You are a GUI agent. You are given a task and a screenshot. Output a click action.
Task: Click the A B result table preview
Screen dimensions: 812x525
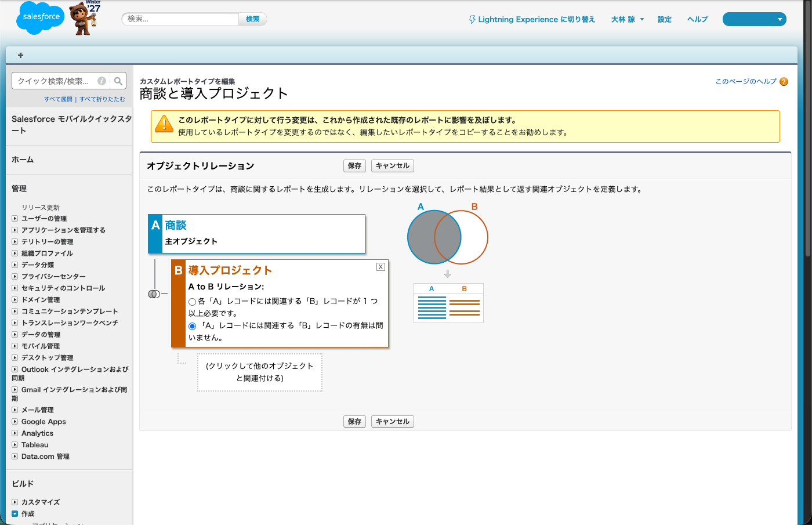(x=448, y=303)
